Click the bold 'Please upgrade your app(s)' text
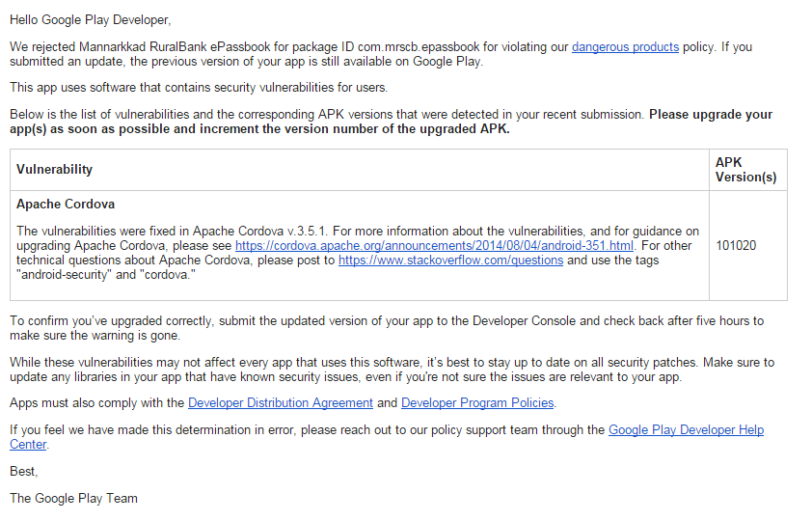 tap(391, 122)
